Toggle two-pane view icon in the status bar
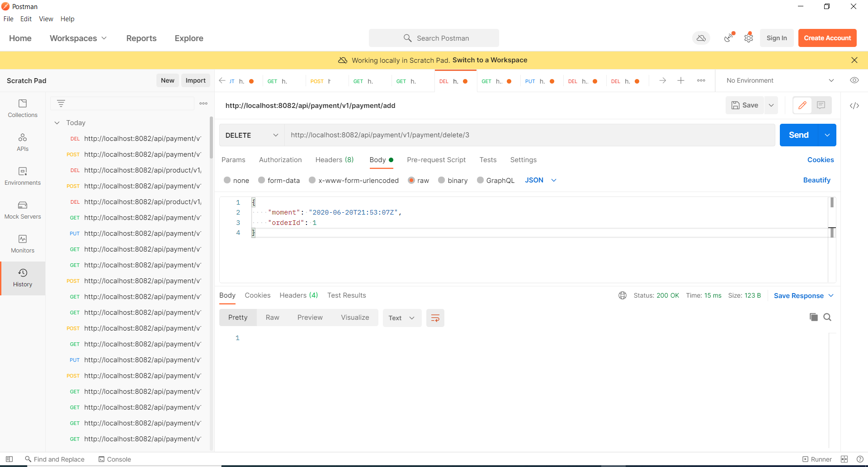 click(x=844, y=459)
